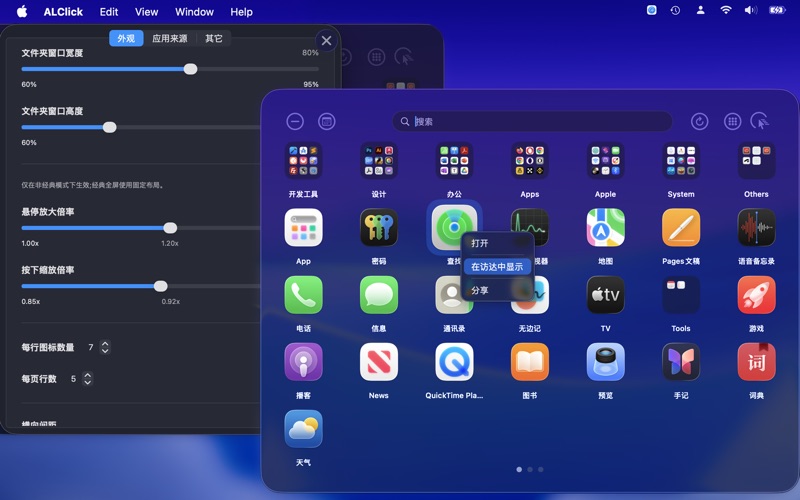Open the ALClick menu
This screenshot has width=800, height=500.
(63, 12)
